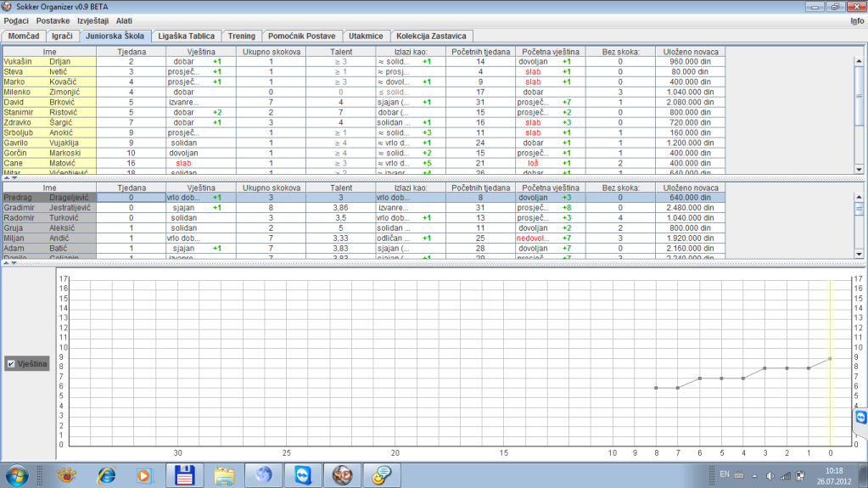Open the TeamViewer taskbar icon
868x488 pixels.
pos(303,474)
